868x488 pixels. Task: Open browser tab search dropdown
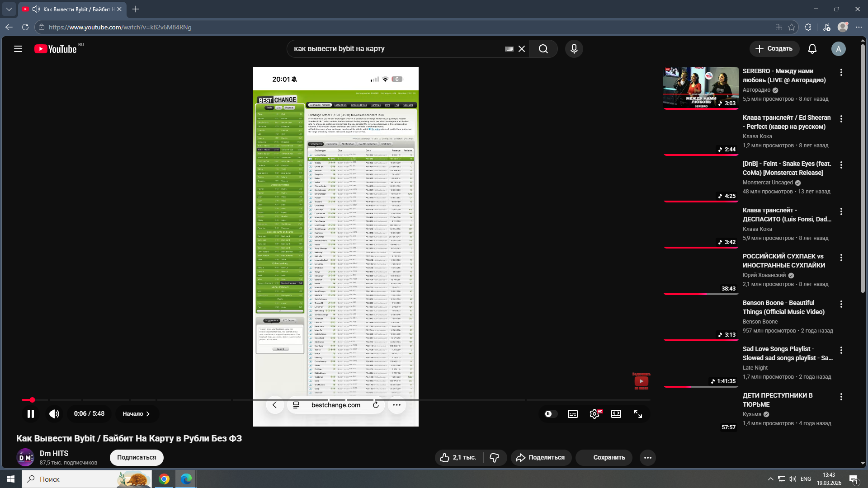(9, 9)
